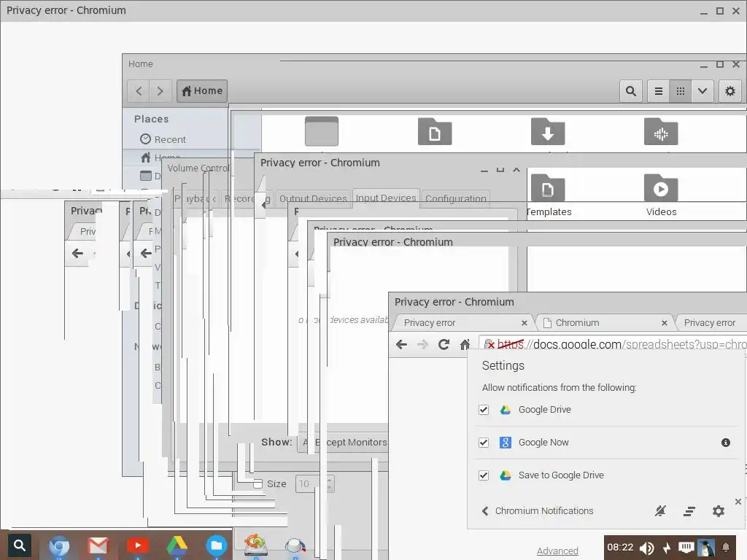Open the volume control in the system tray

pos(646,548)
